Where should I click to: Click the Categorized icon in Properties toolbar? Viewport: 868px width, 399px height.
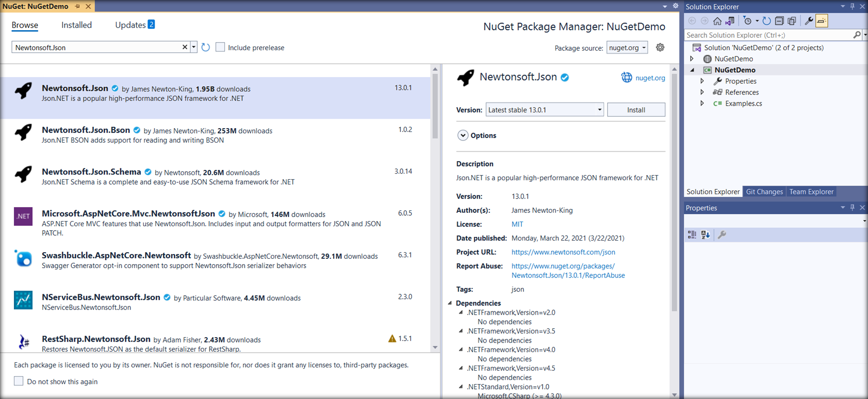[692, 234]
